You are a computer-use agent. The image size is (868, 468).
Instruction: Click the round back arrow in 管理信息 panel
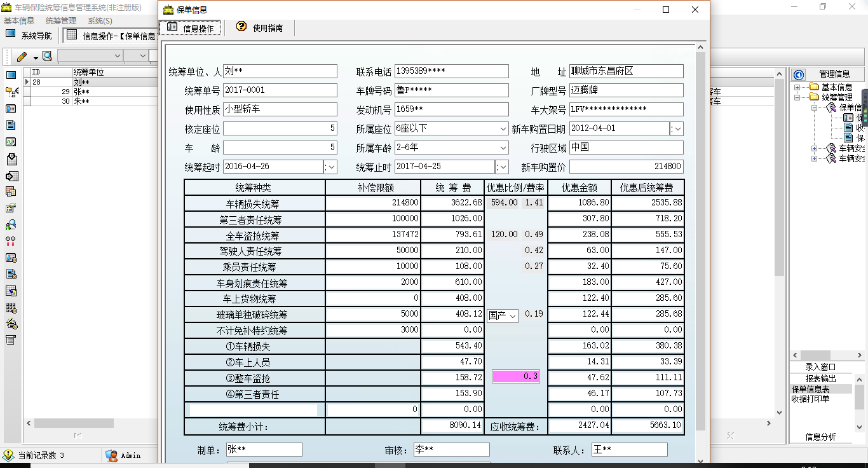[799, 74]
